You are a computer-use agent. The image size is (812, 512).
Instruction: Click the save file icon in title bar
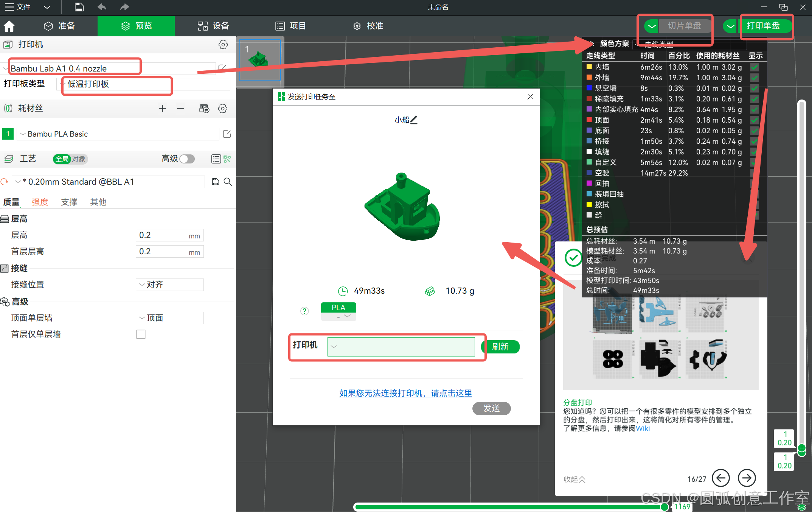(79, 7)
